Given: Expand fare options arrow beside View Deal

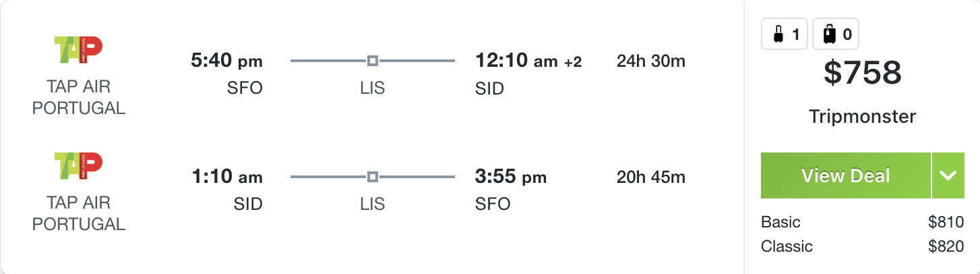Looking at the screenshot, I should (948, 175).
